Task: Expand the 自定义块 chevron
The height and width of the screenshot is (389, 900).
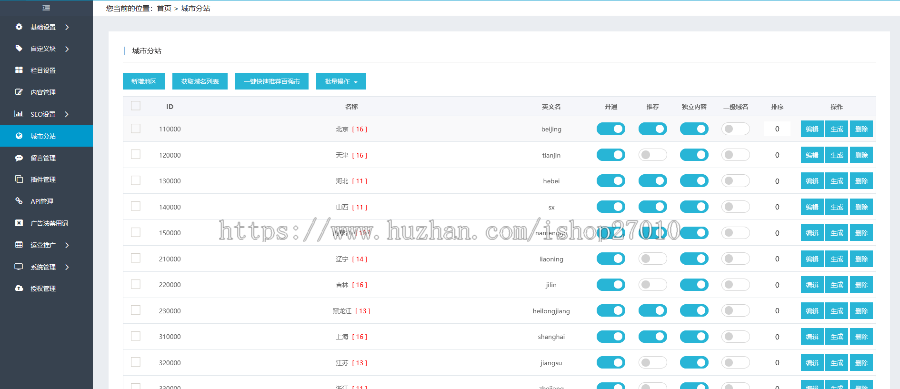Action: point(67,49)
